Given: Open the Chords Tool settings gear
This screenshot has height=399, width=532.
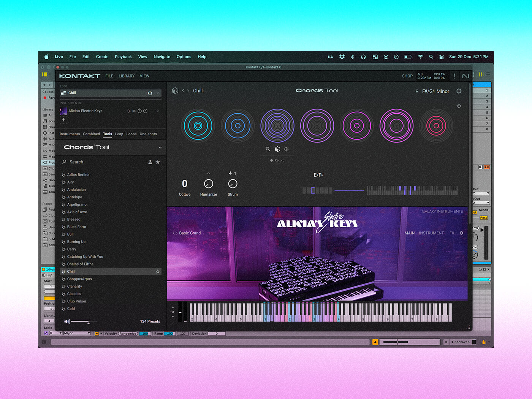Looking at the screenshot, I should [x=459, y=91].
